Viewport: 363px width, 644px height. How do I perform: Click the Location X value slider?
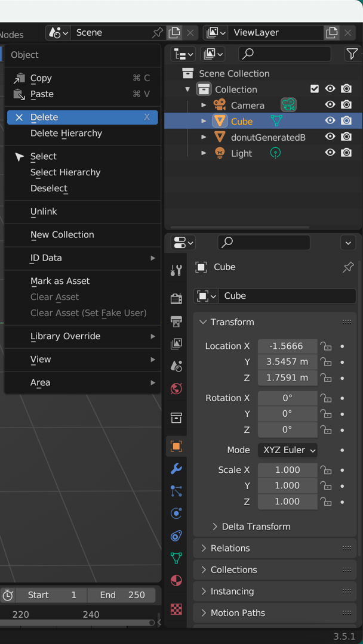[287, 346]
